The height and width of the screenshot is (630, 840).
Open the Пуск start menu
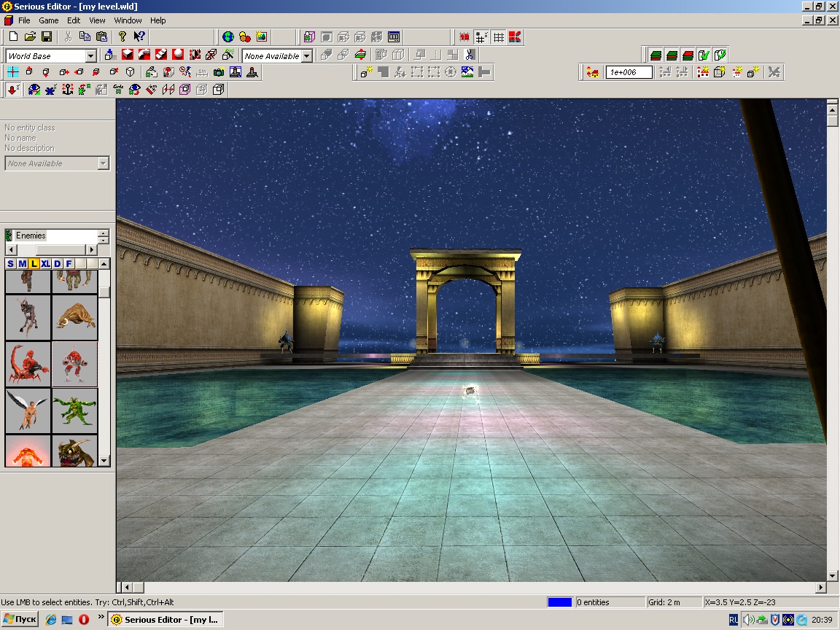click(x=20, y=619)
